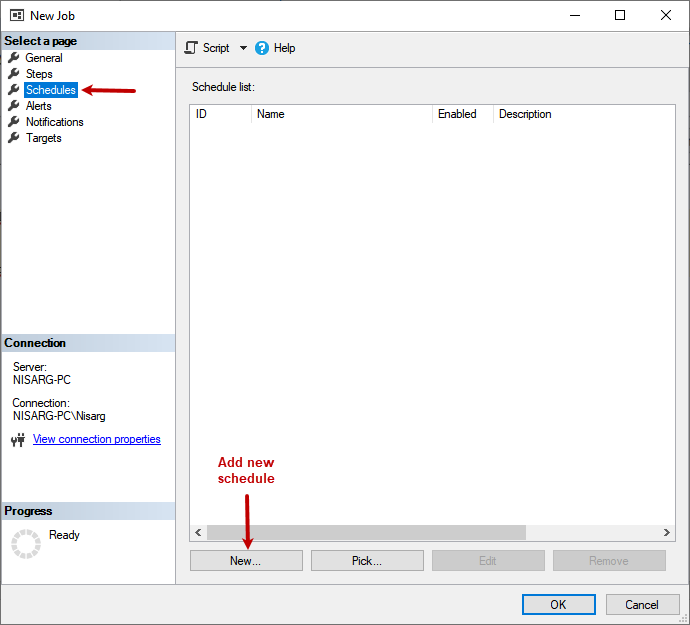The width and height of the screenshot is (690, 625).
Task: Click the scroll right arrow
Action: coord(667,532)
